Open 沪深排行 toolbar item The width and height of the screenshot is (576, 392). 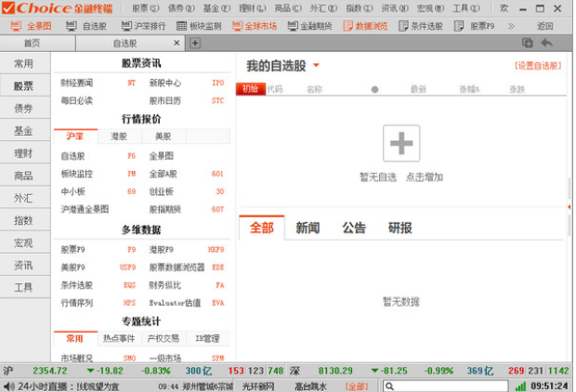point(143,26)
